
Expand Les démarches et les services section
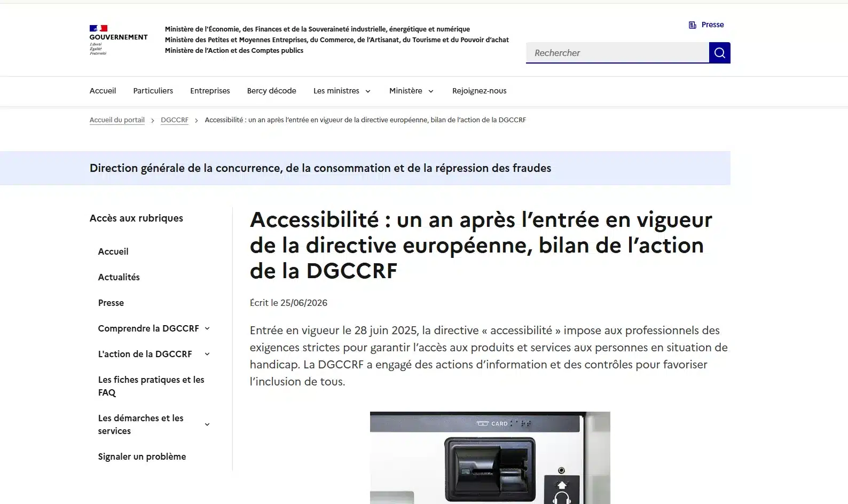tap(154, 424)
